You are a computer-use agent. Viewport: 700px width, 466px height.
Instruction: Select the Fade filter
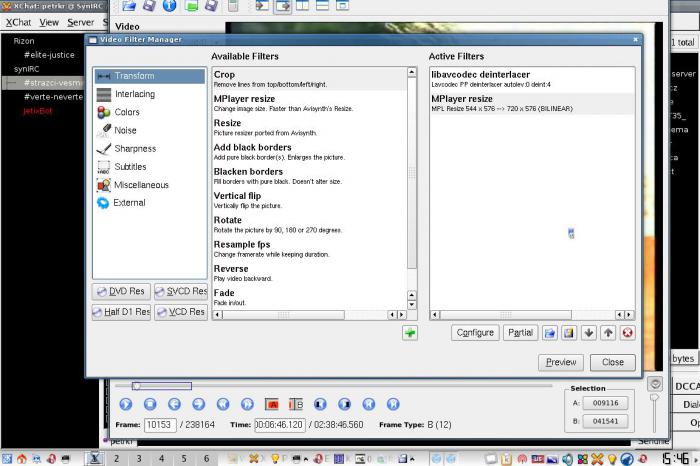click(309, 297)
